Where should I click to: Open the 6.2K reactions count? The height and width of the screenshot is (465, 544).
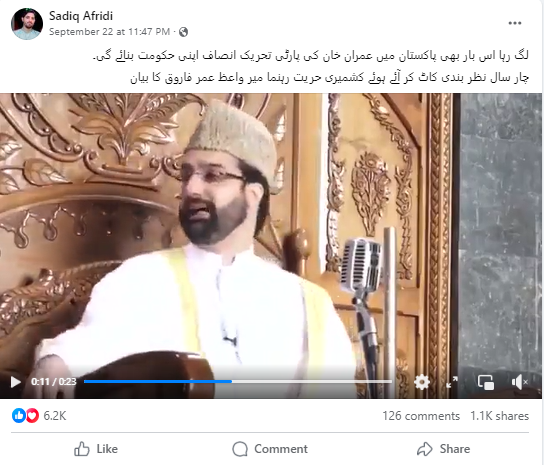pos(54,416)
